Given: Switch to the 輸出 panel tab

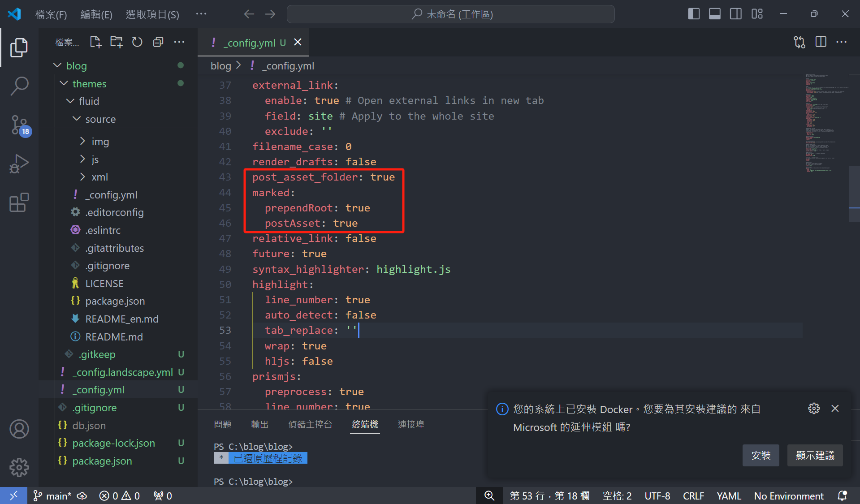Looking at the screenshot, I should pyautogui.click(x=260, y=424).
